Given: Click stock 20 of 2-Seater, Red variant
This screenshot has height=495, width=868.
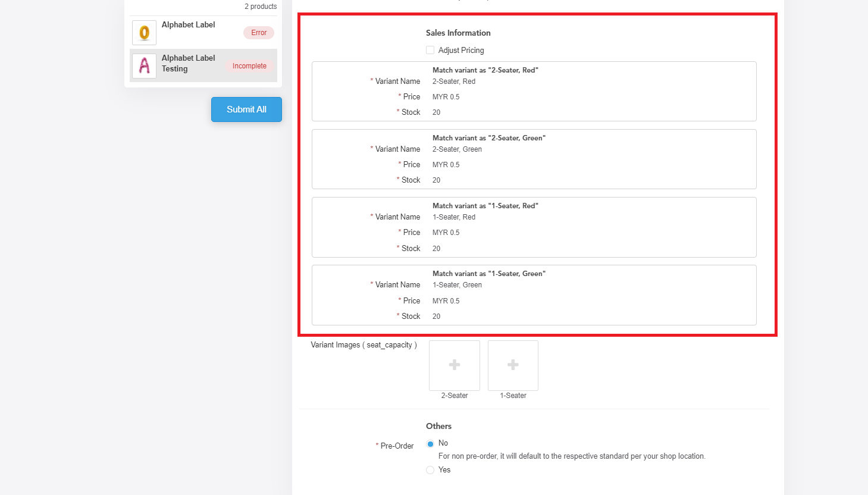Looking at the screenshot, I should click(x=437, y=112).
